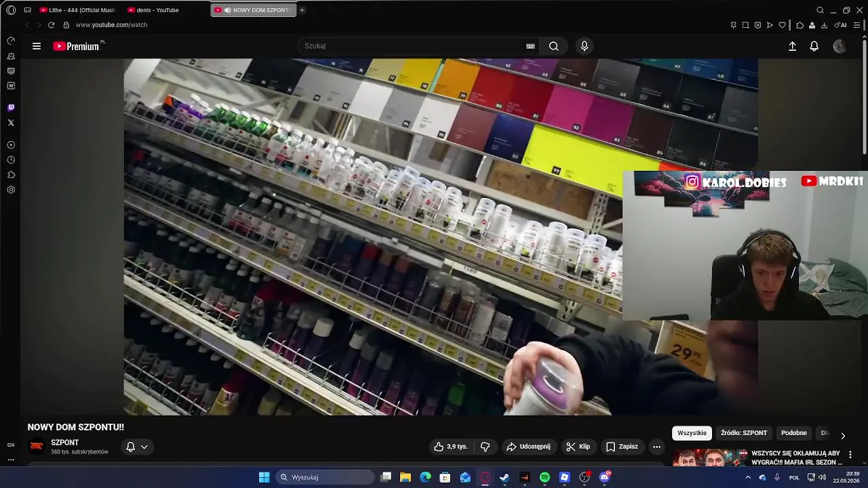Open recommended MAFIA IRL video thumbnail
The width and height of the screenshot is (868, 488).
(x=710, y=458)
